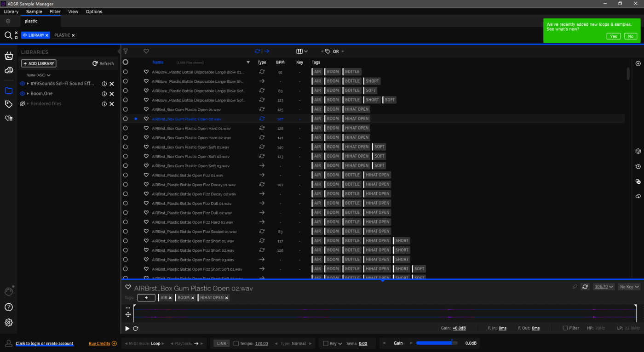
Task: Click info icon for Boom.One library
Action: click(x=104, y=94)
